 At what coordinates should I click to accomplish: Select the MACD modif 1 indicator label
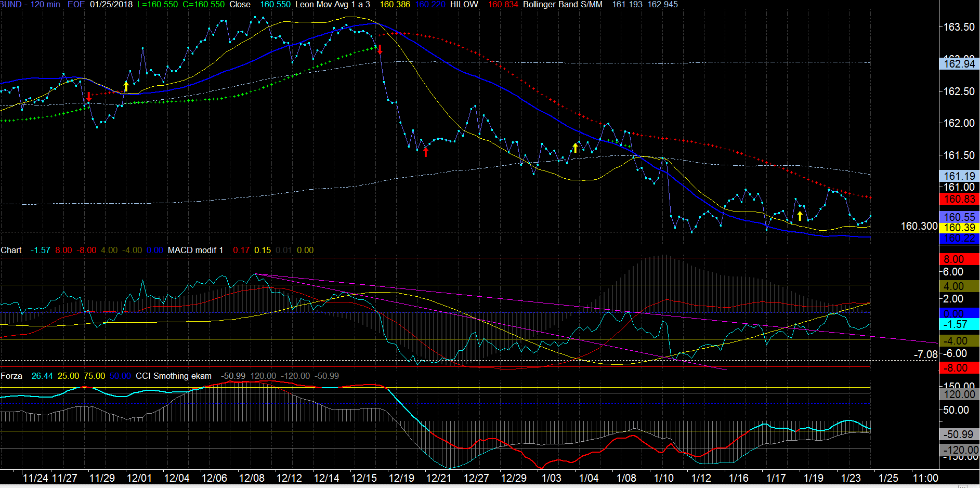195,250
